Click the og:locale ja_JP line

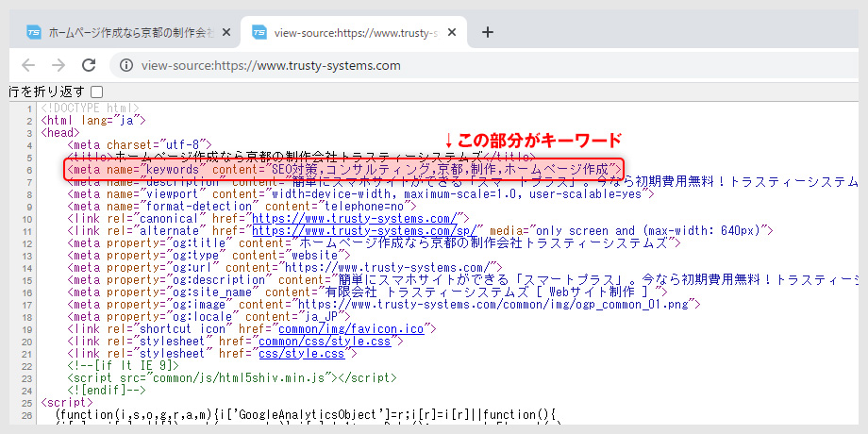(x=209, y=317)
